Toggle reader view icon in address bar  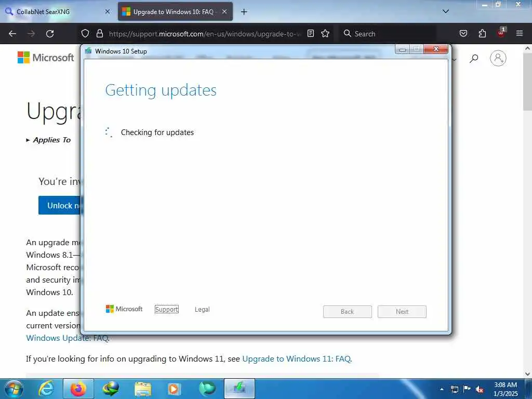[311, 33]
